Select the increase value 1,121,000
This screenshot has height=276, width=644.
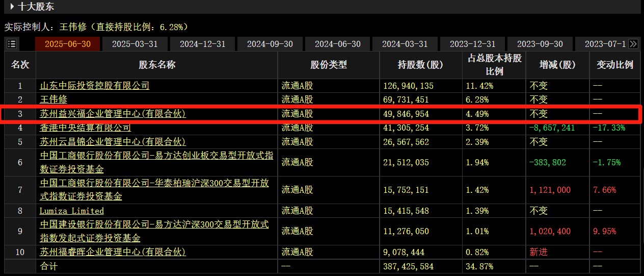click(x=550, y=190)
